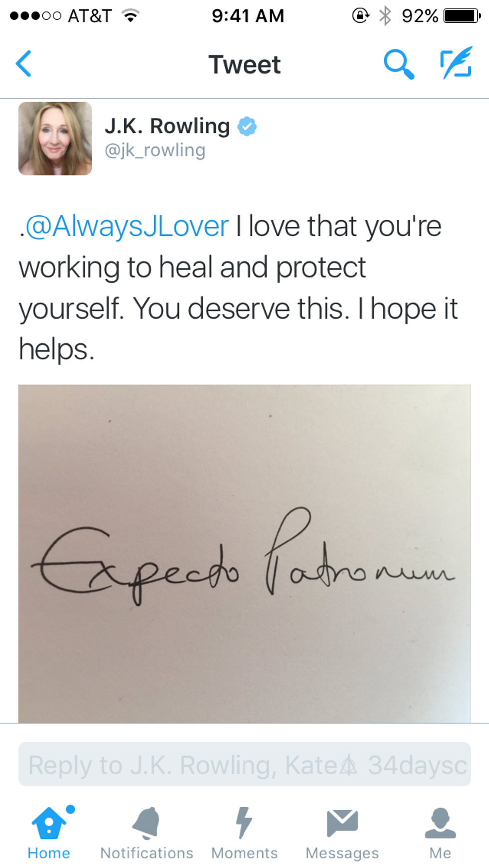Tap the verified badge next to J.K. Rowling
Image resolution: width=489 pixels, height=868 pixels.
point(246,126)
